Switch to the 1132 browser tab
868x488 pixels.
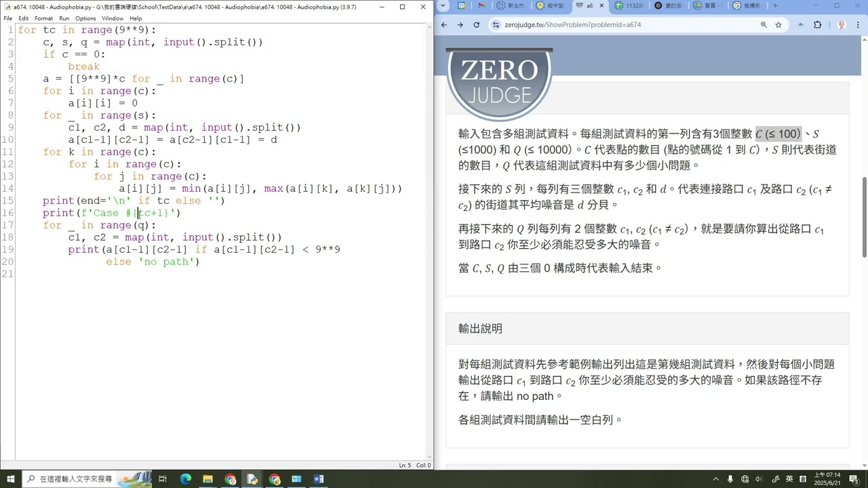coord(630,5)
